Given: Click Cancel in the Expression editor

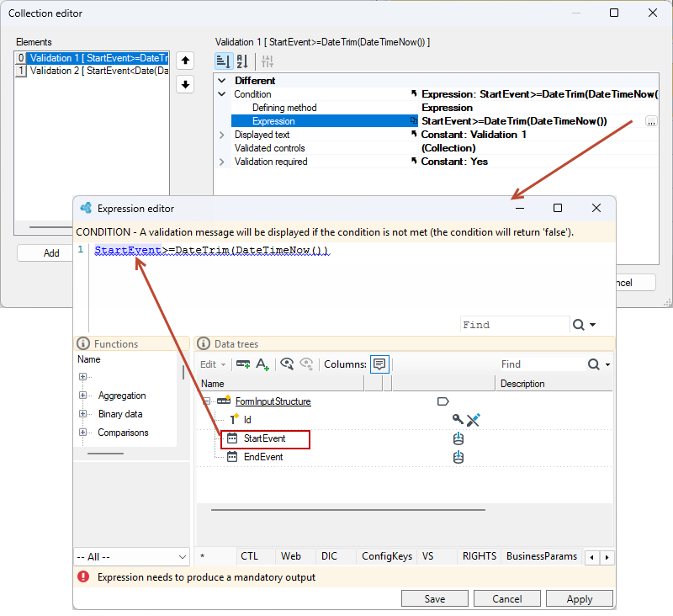Looking at the screenshot, I should 507,599.
